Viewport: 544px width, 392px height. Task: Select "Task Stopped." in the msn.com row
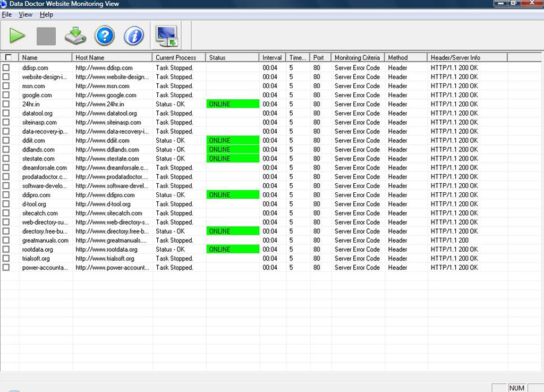[174, 86]
